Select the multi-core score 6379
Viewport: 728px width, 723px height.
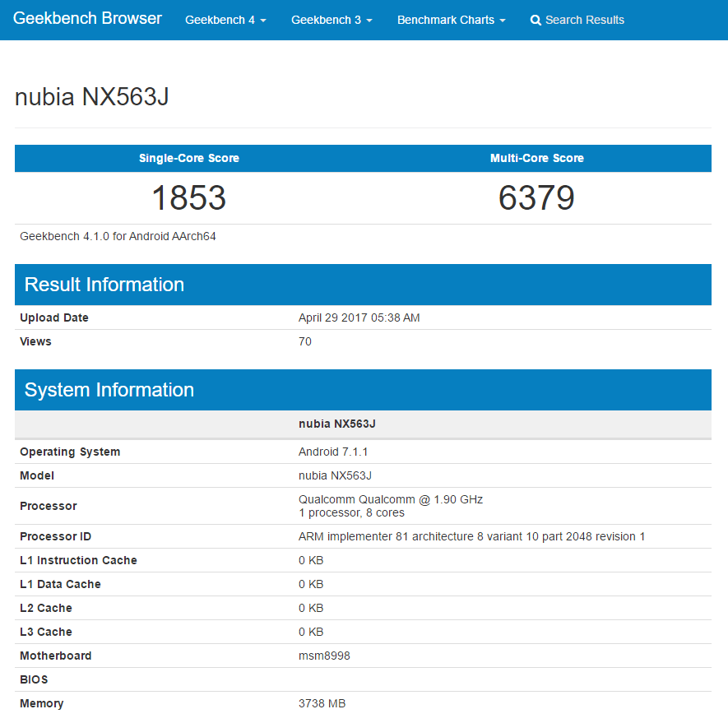(x=536, y=197)
